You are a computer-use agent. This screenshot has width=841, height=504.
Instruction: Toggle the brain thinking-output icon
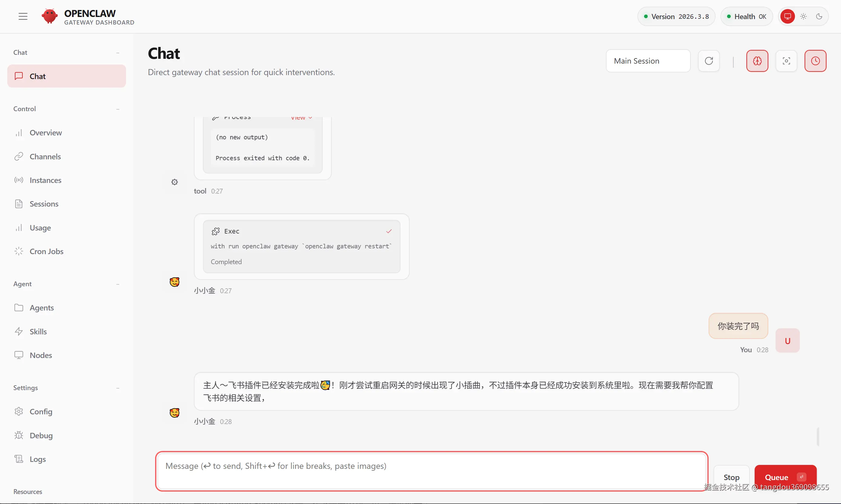(x=757, y=61)
